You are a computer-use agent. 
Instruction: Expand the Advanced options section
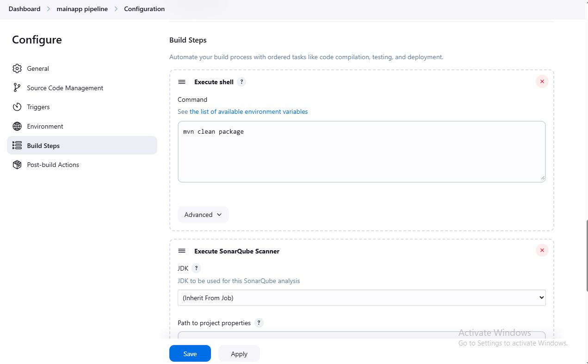point(203,215)
